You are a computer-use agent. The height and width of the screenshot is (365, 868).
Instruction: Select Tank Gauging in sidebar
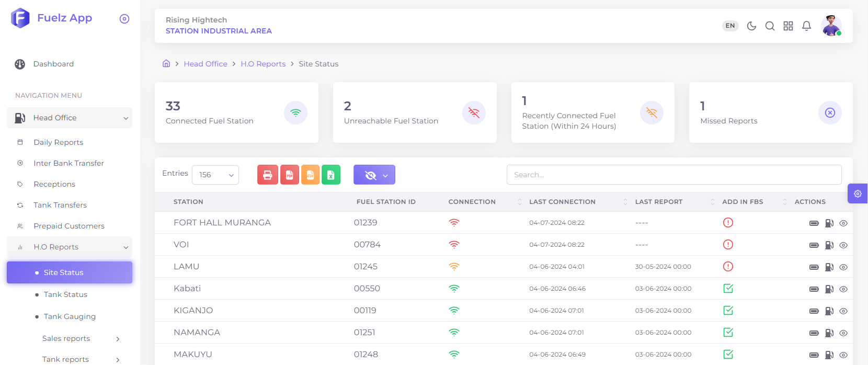(70, 316)
